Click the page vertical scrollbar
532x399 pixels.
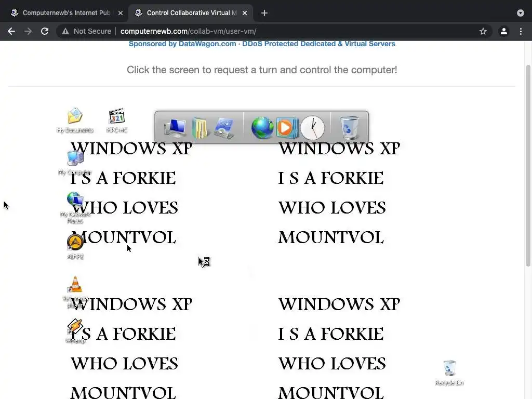click(528, 166)
